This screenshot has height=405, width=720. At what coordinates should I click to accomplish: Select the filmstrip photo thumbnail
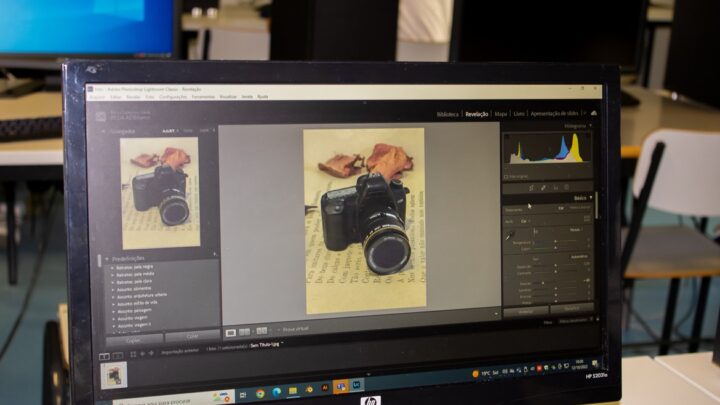point(116,374)
